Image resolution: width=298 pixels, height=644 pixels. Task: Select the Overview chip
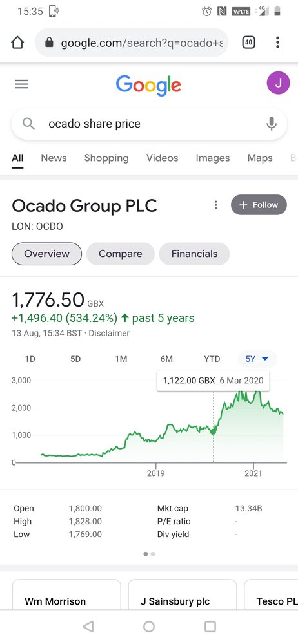point(46,254)
